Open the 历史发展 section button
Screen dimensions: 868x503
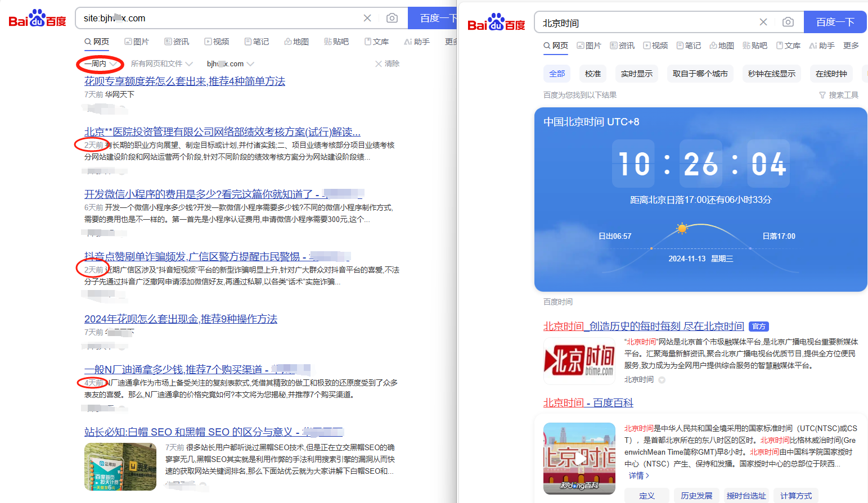(696, 496)
